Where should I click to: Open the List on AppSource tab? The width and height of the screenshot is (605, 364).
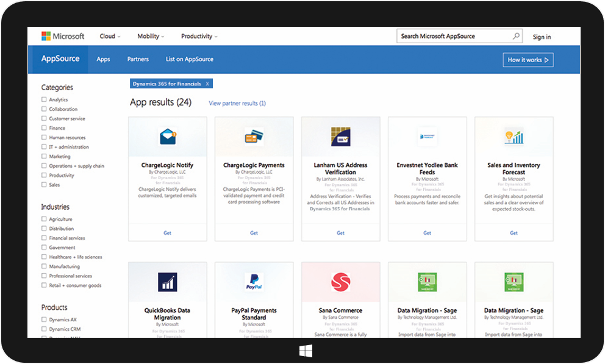(190, 59)
